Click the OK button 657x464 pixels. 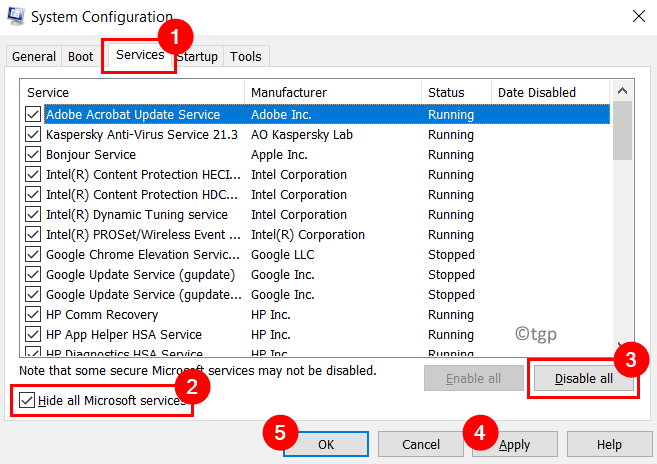point(326,444)
